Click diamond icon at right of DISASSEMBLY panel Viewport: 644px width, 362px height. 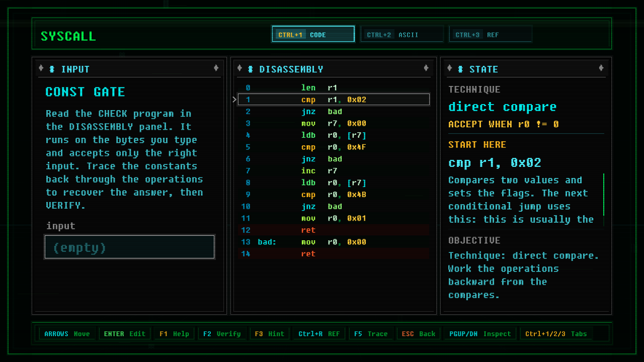426,68
